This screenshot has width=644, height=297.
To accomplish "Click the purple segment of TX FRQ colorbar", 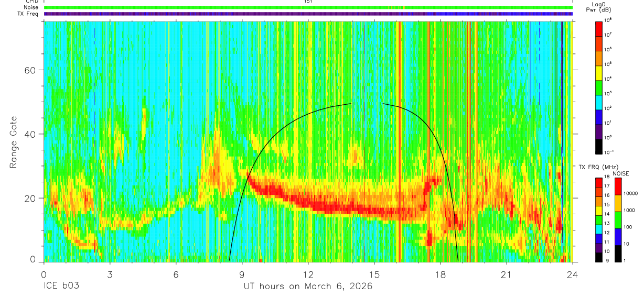I will click(x=599, y=248).
